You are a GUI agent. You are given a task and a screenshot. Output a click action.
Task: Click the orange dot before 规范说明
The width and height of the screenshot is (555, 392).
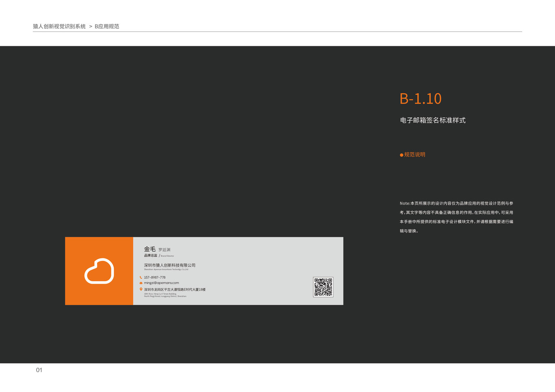coord(401,155)
